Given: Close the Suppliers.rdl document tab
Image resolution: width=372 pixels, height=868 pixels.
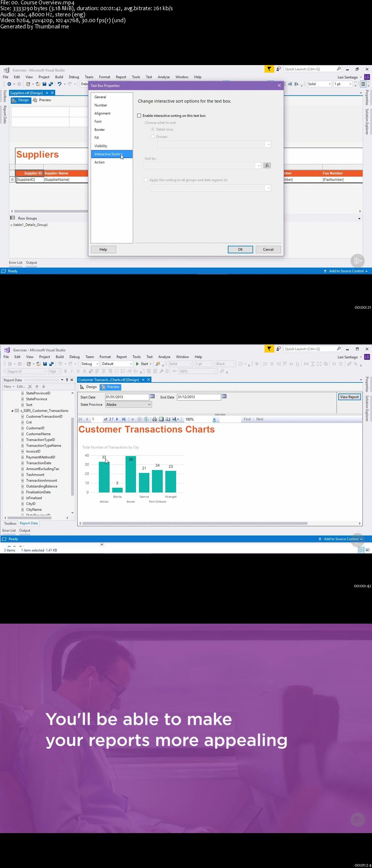Looking at the screenshot, I should (52, 93).
